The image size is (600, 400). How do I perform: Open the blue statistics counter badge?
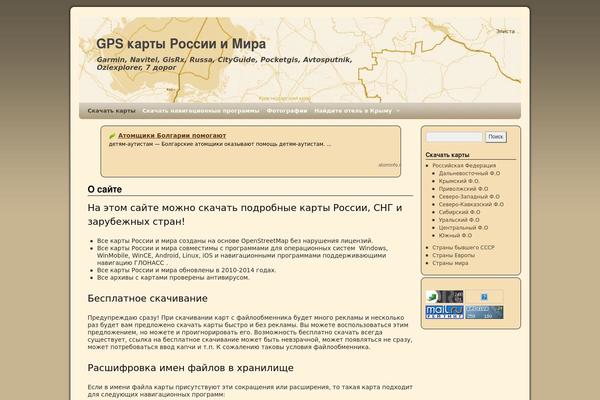tap(484, 312)
